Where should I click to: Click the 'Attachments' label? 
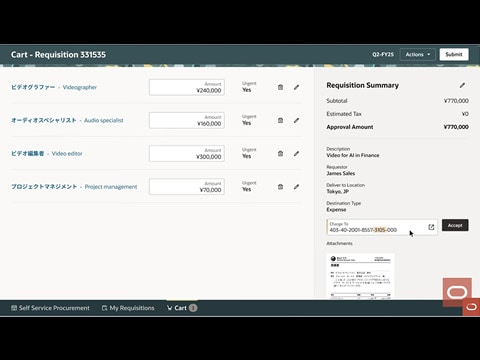point(339,243)
